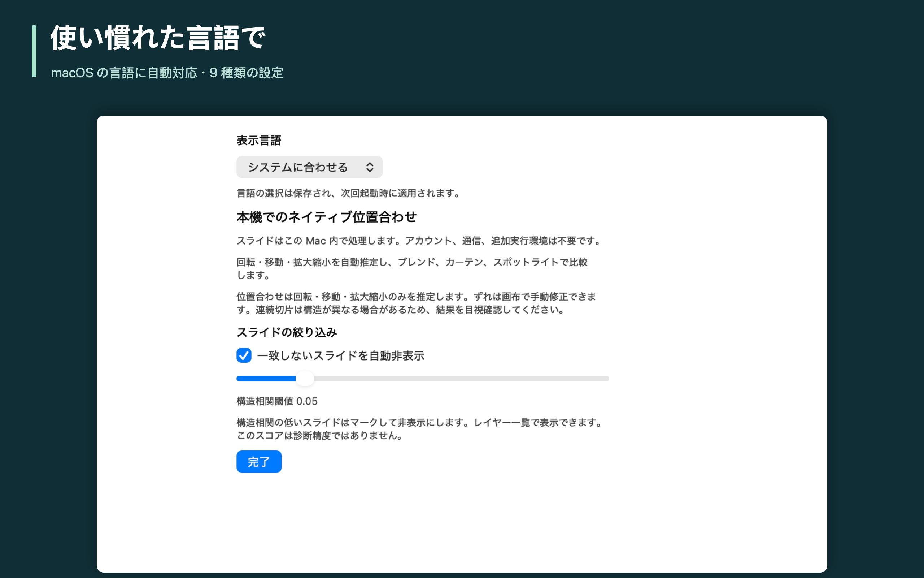This screenshot has height=578, width=924.
Task: Click the スライドの絞り込み heading
Action: 287,332
